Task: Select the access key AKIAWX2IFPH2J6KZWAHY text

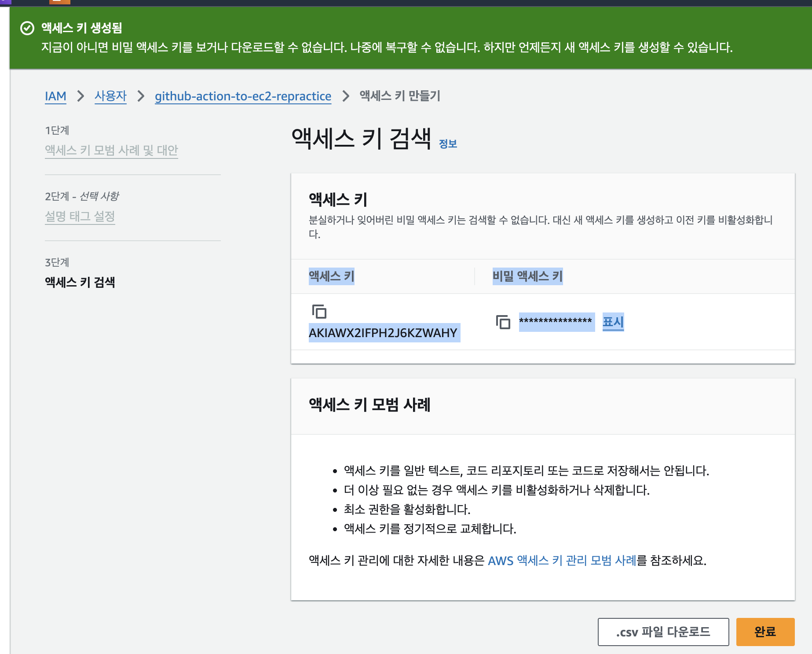Action: pos(383,333)
